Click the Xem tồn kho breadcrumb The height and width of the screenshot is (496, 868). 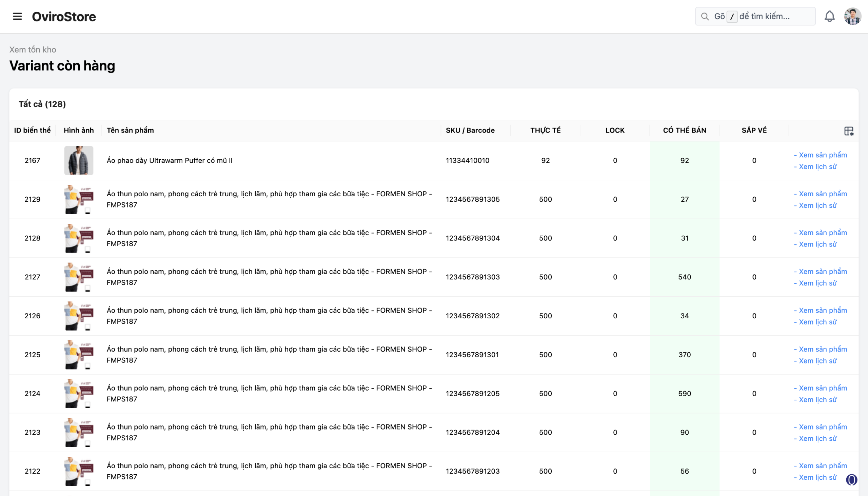coord(33,50)
